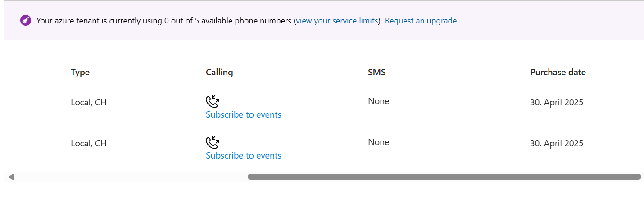This screenshot has height=218, width=644.
Task: Click the gray horizontal scrollbar thumb
Action: pyautogui.click(x=444, y=177)
